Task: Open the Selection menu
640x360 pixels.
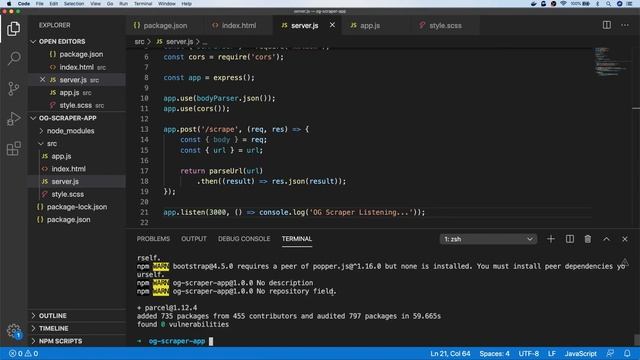Action: (74, 4)
